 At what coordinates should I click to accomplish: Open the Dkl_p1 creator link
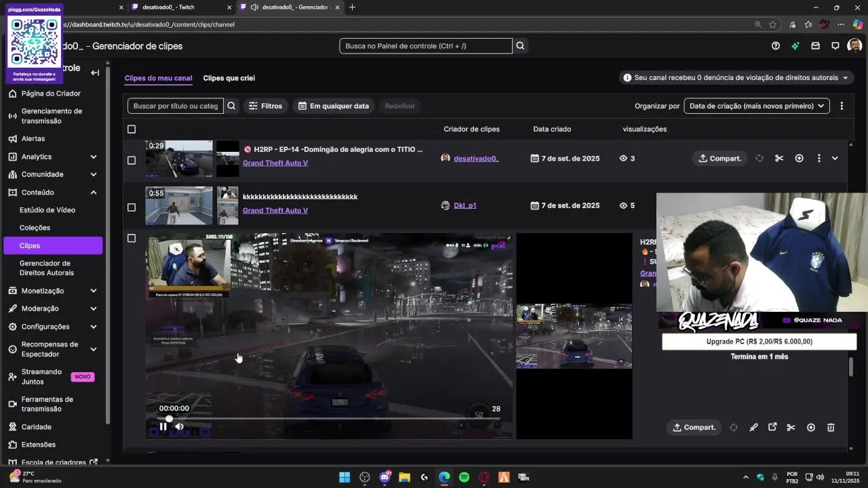[x=465, y=205]
